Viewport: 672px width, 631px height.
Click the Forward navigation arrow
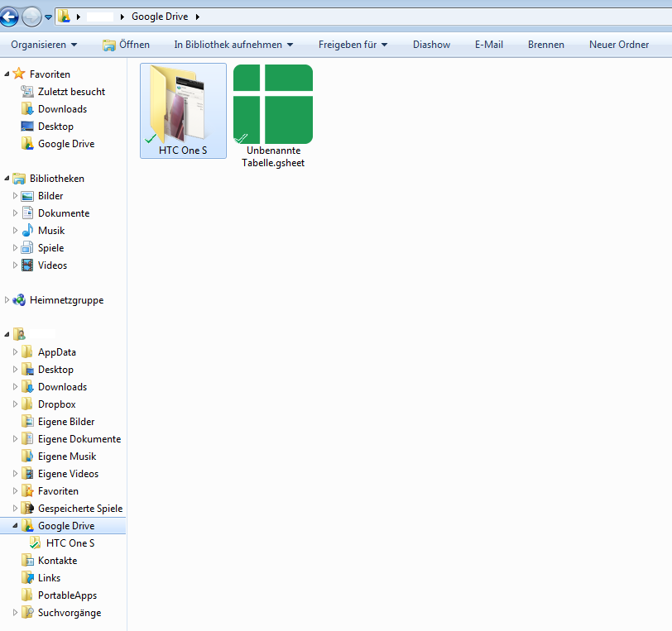[31, 17]
